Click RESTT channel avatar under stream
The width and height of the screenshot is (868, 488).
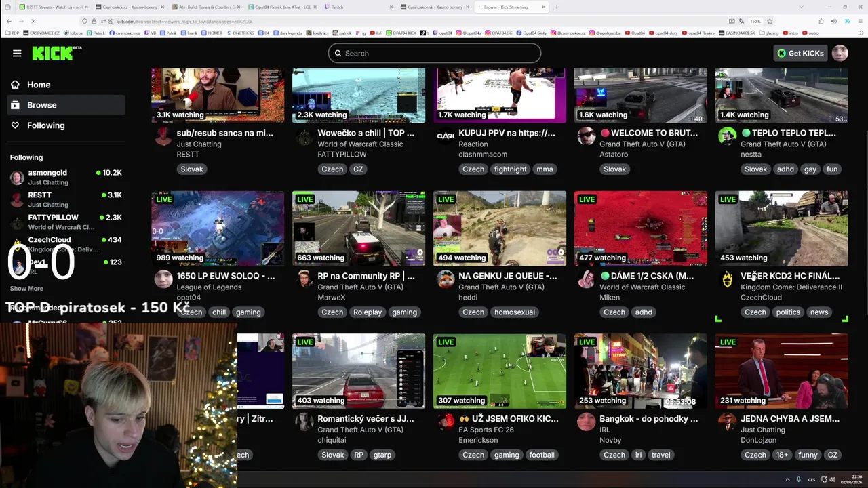pos(163,138)
